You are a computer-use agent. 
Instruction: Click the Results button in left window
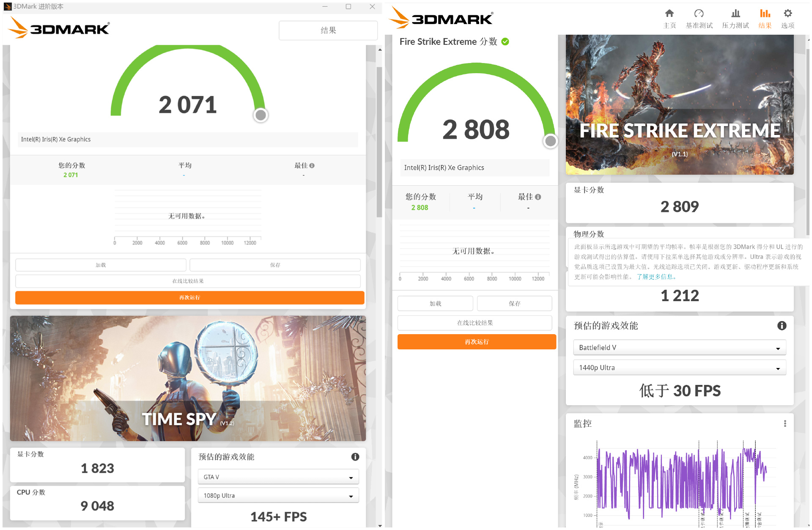coord(328,30)
